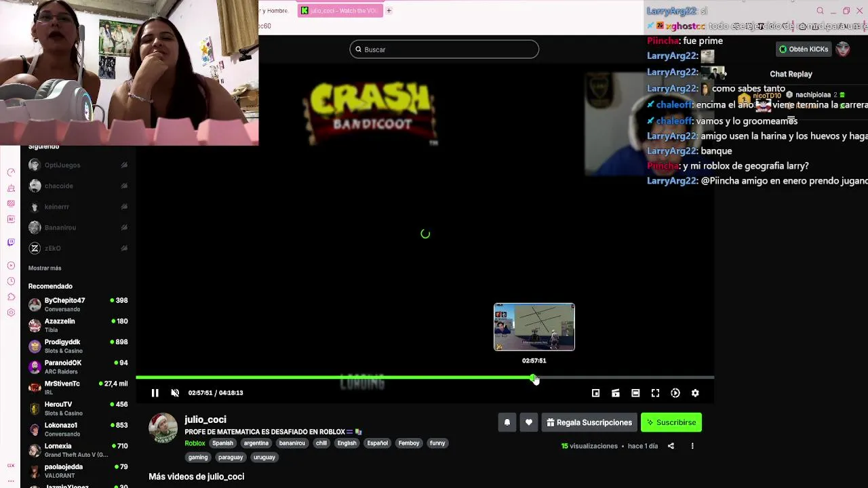Click Chat Replay header
The image size is (868, 488).
coord(791,74)
